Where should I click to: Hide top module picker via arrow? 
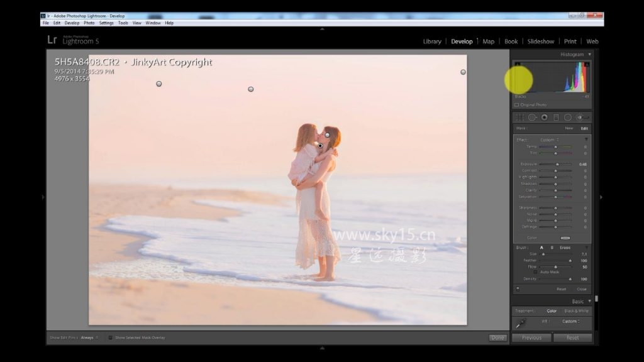322,29
